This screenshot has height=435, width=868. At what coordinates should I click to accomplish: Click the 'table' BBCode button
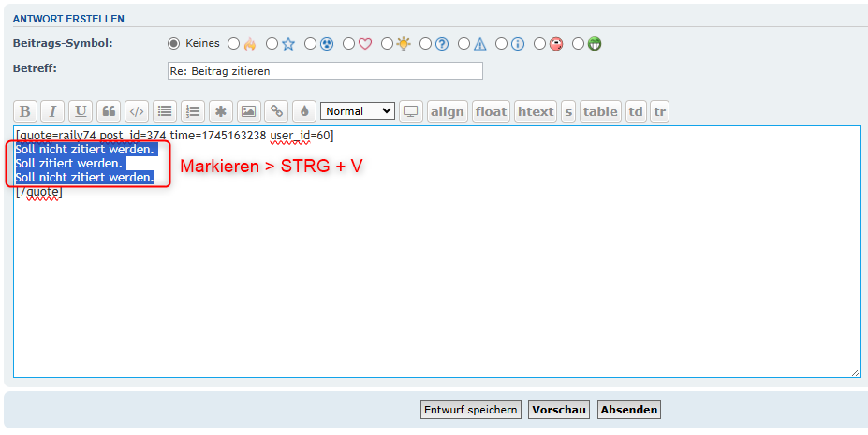pyautogui.click(x=600, y=111)
